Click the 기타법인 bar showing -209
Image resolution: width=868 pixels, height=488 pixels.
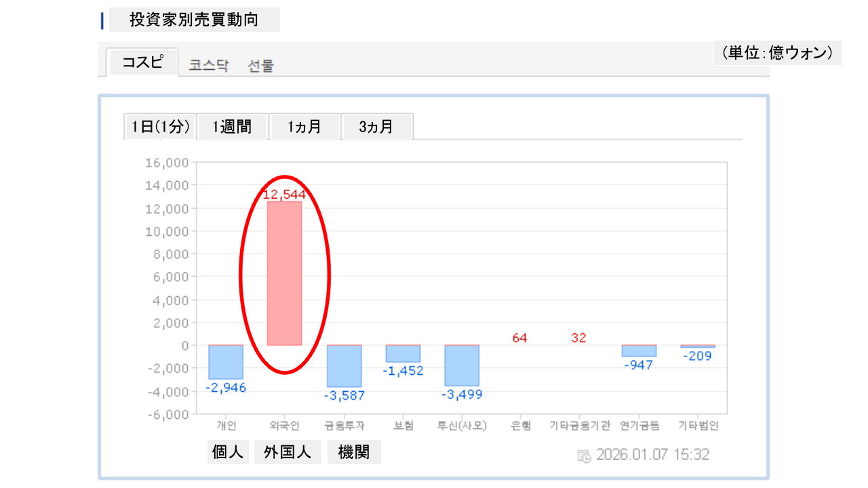point(698,346)
